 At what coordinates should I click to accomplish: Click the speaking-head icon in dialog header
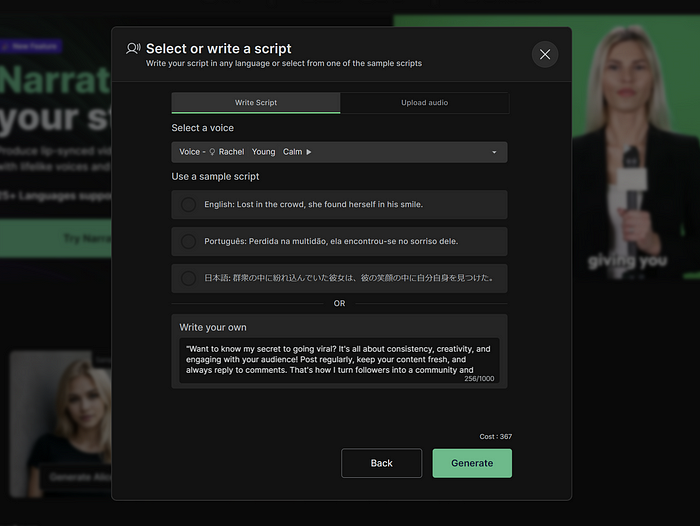(133, 48)
